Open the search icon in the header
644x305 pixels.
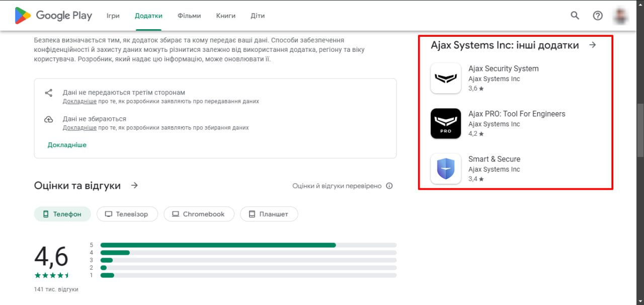pos(575,16)
